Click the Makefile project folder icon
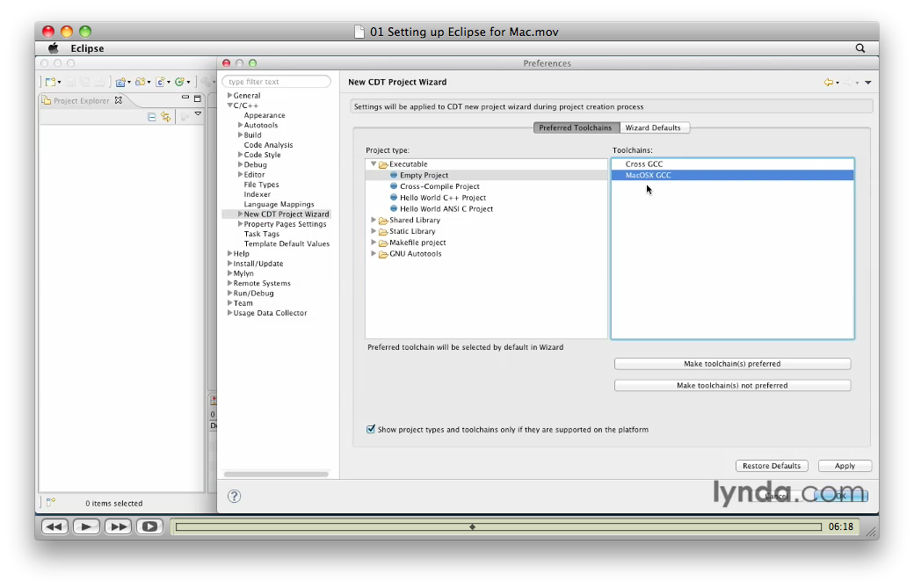 click(383, 243)
